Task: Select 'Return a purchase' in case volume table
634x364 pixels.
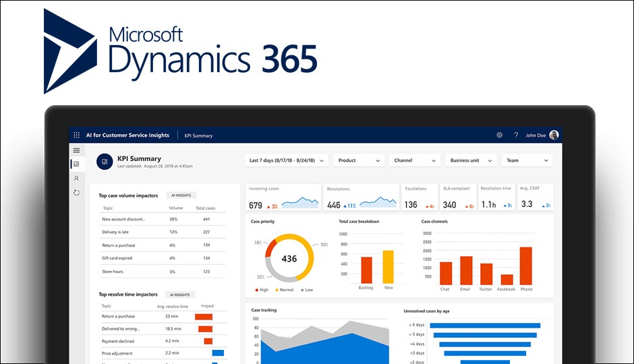Action: tap(162, 245)
